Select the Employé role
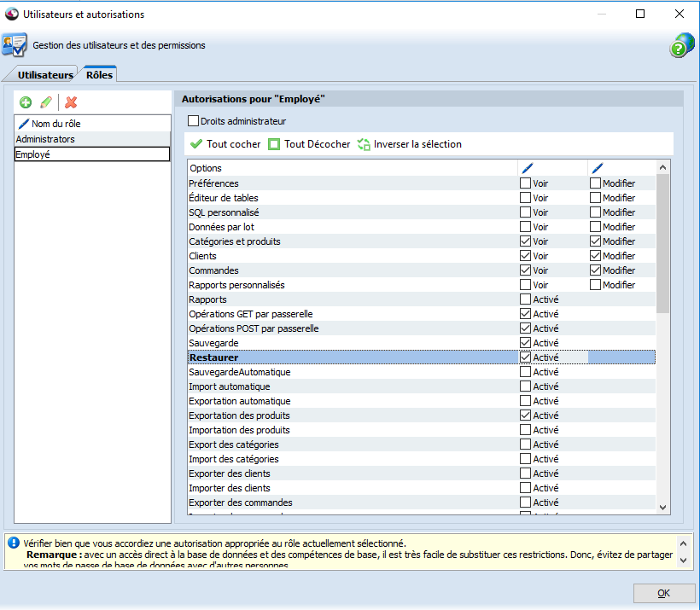Viewport: 700px width, 610px height. point(92,154)
